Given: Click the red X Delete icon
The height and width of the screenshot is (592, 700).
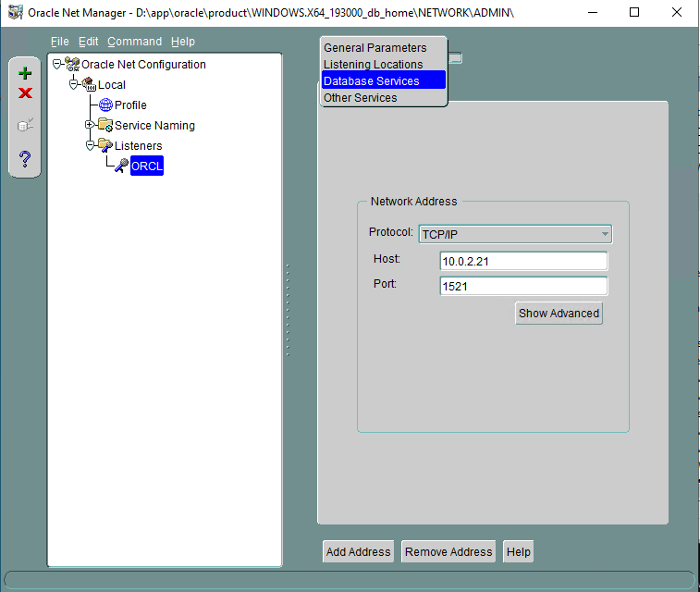Looking at the screenshot, I should click(x=25, y=92).
